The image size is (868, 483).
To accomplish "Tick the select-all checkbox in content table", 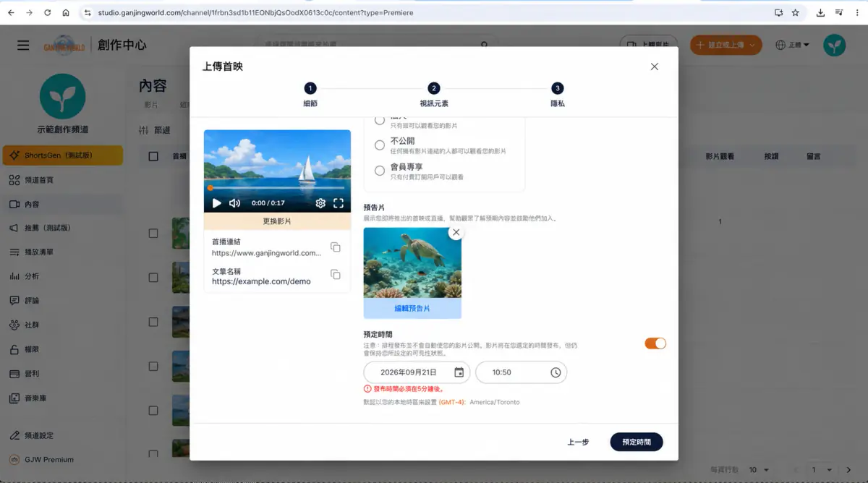I will tap(153, 156).
